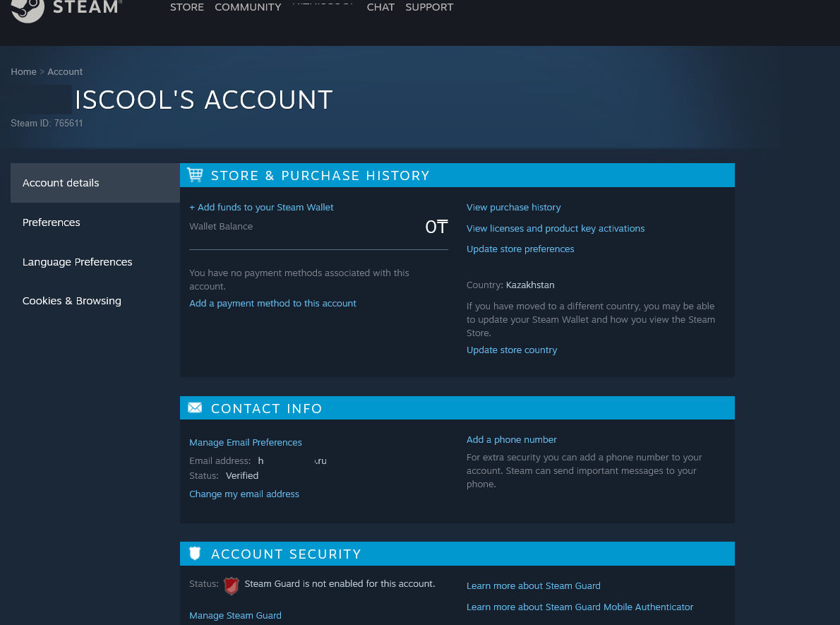Click the shield icon beside Account Security

point(195,553)
